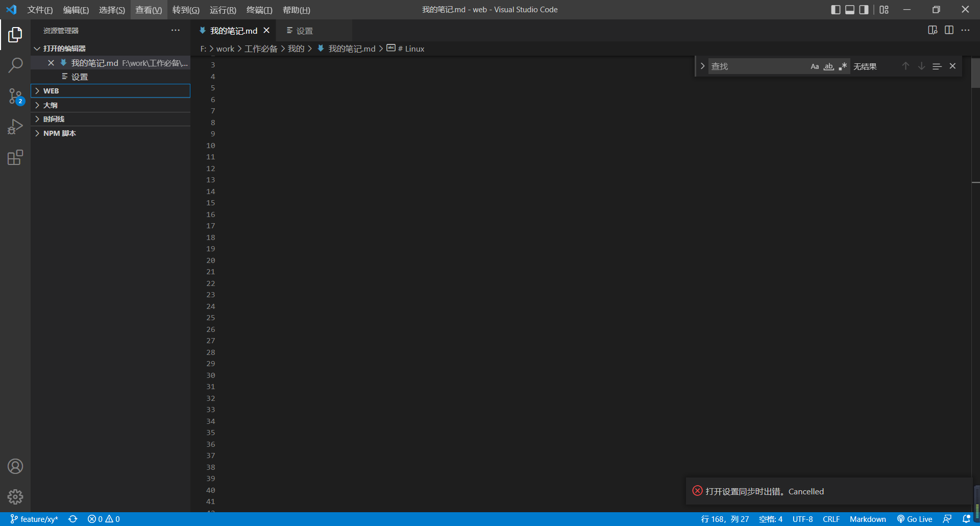Open the Extensions view
The height and width of the screenshot is (526, 980).
tap(15, 157)
